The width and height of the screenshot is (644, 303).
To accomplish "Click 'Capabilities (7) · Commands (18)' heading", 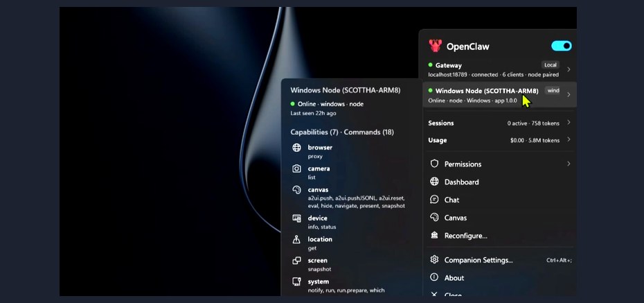I will (x=342, y=132).
